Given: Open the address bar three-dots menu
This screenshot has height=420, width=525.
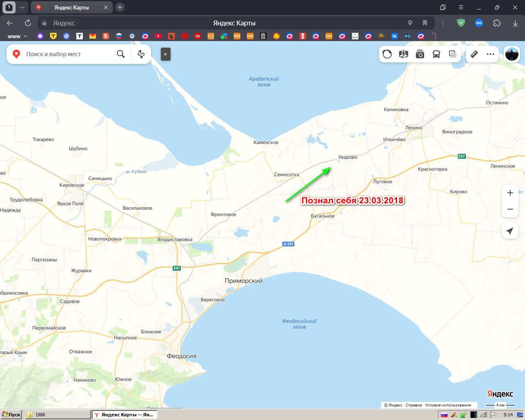Looking at the screenshot, I should [x=443, y=23].
